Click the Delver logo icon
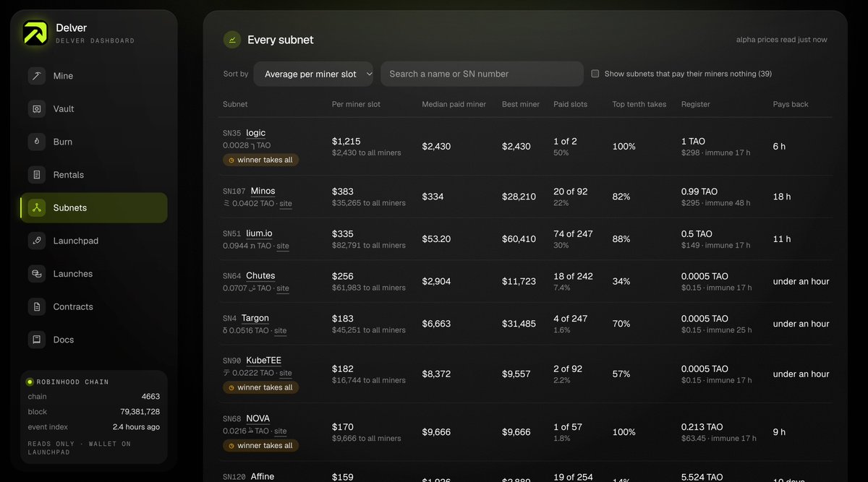868x482 pixels. [35, 33]
